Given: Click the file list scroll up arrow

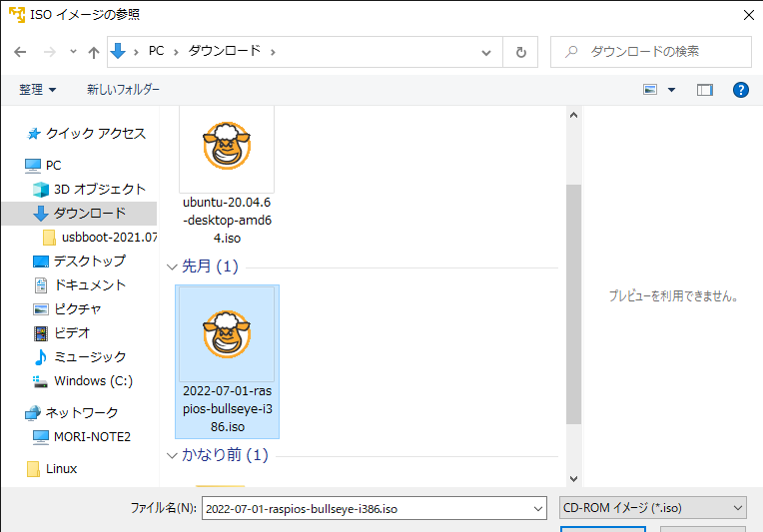Looking at the screenshot, I should (573, 115).
